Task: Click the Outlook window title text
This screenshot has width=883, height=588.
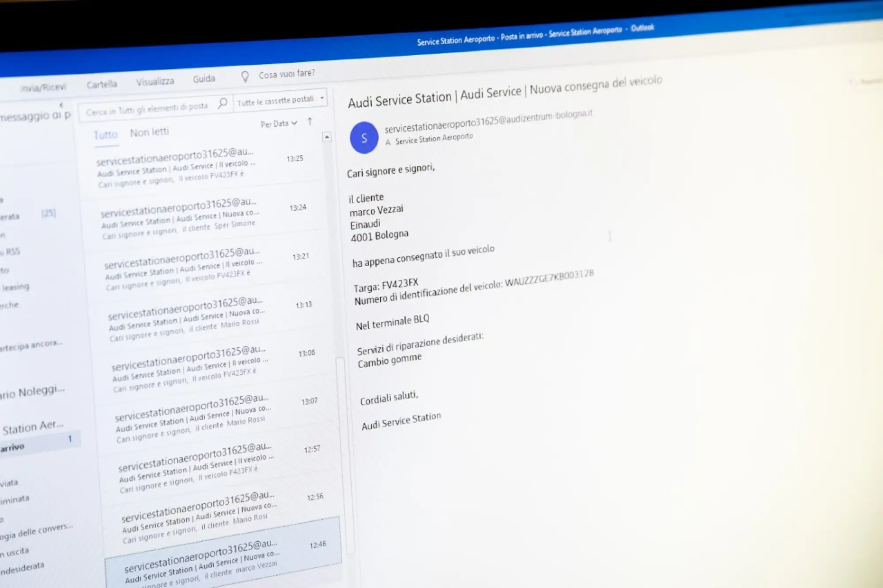Action: pos(535,35)
